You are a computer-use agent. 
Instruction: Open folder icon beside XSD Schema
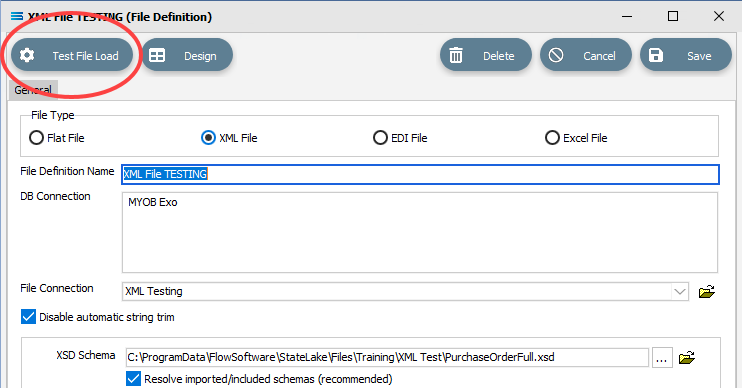687,358
